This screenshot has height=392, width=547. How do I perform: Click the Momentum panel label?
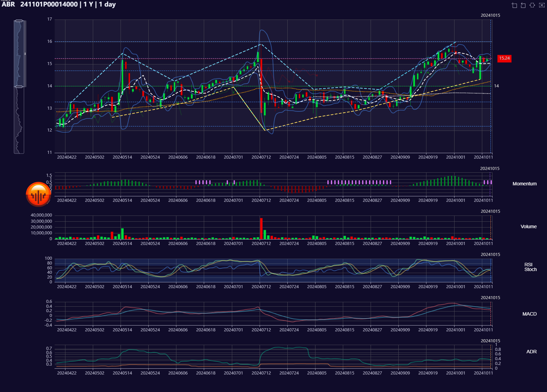(x=524, y=184)
